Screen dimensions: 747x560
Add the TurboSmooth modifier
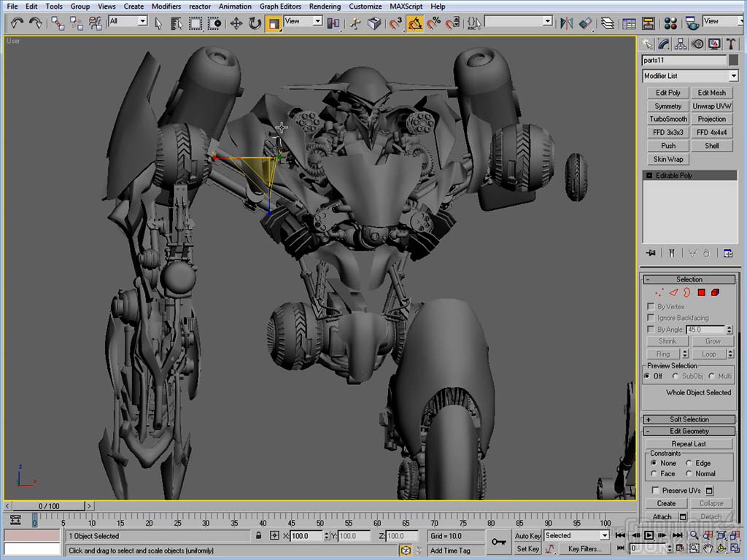pos(668,119)
